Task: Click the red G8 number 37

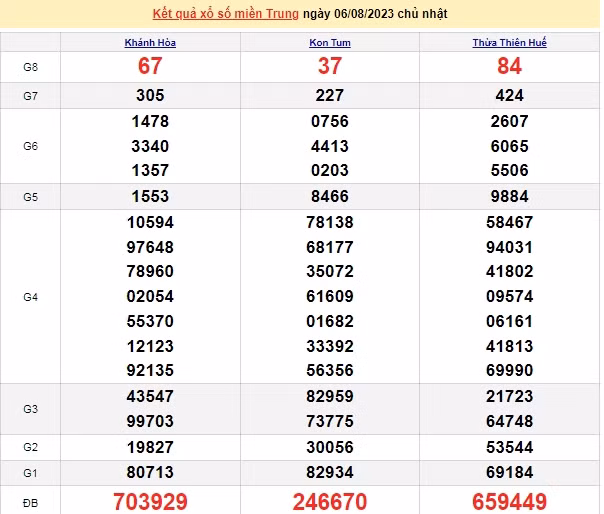Action: [329, 66]
